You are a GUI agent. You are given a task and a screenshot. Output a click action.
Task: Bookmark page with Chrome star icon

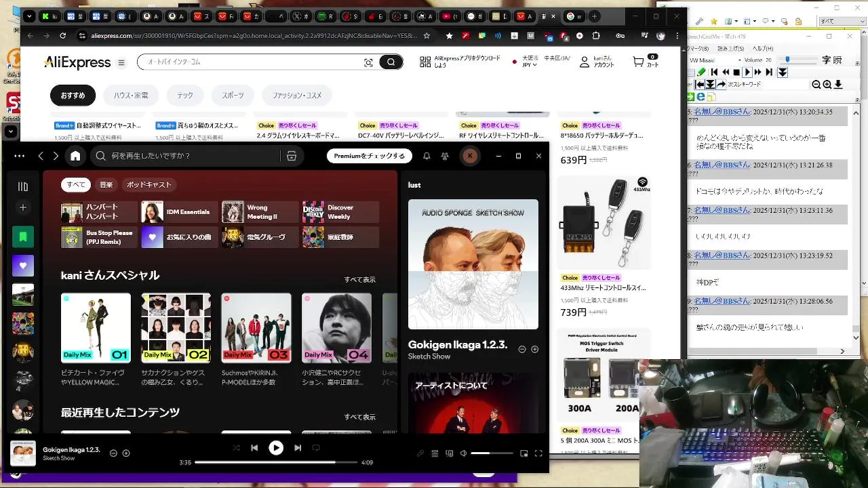point(427,35)
